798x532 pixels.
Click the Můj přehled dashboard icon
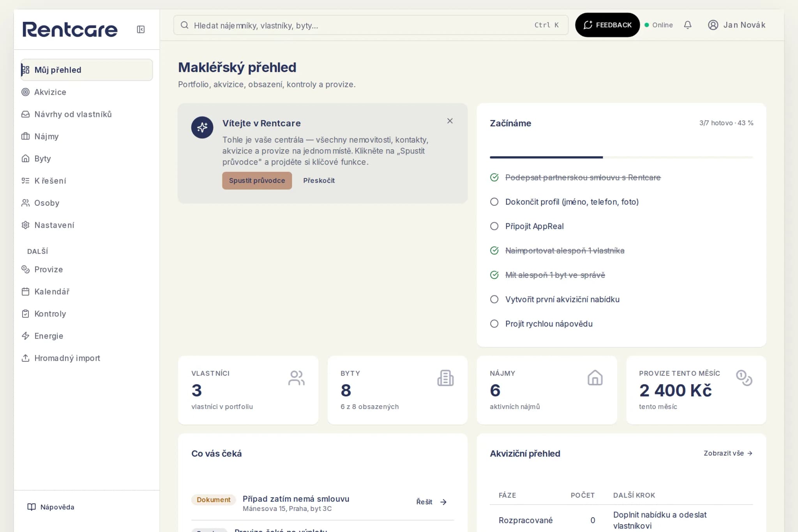(25, 70)
